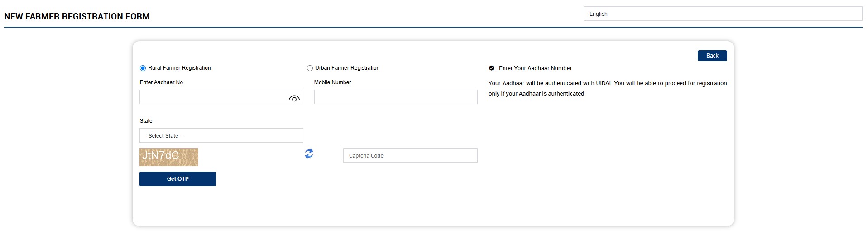Open the State selection dropdown
868x236 pixels.
coord(221,135)
